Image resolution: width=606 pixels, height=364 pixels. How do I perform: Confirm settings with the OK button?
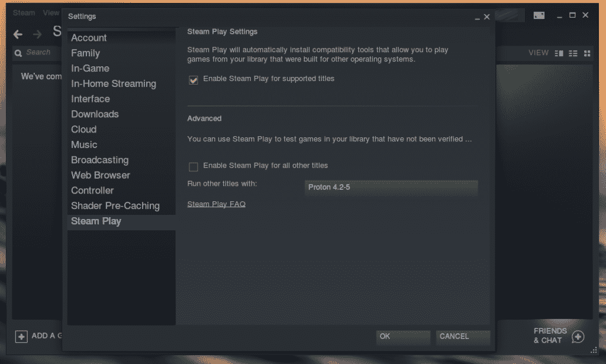[x=403, y=337]
